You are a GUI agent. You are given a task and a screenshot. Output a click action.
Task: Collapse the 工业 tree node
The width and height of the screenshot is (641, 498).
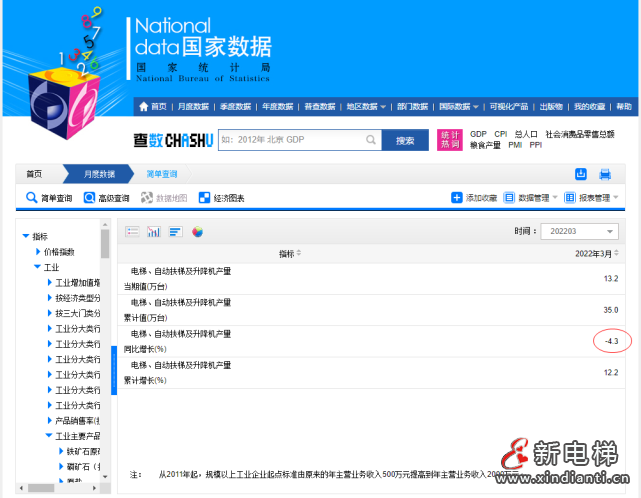[x=37, y=267]
